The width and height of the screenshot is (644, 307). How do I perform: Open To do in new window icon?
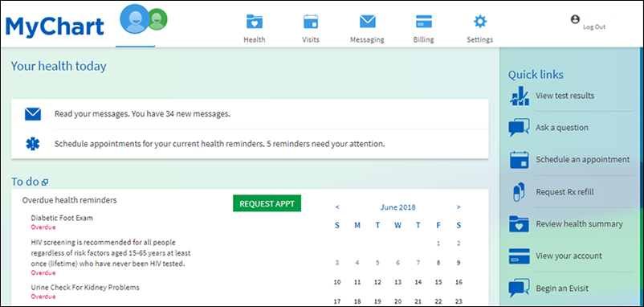click(x=45, y=182)
